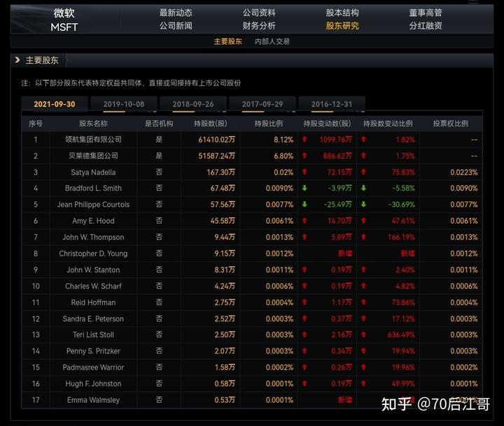The height and width of the screenshot is (426, 504).
Task: Select shareholder John W. Thompson
Action: [x=93, y=237]
